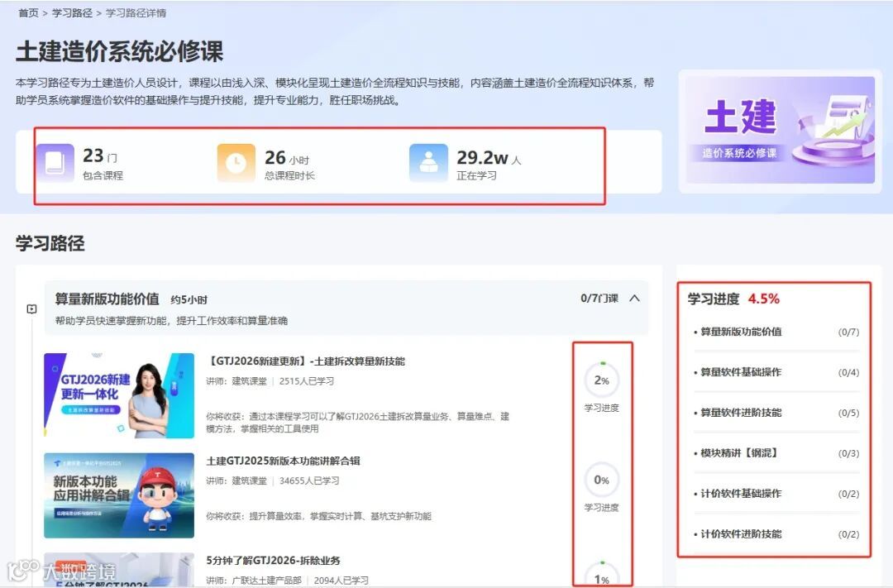The width and height of the screenshot is (893, 588).
Task: Click 讲师: 广联达土建产品部 text
Action: point(254,580)
